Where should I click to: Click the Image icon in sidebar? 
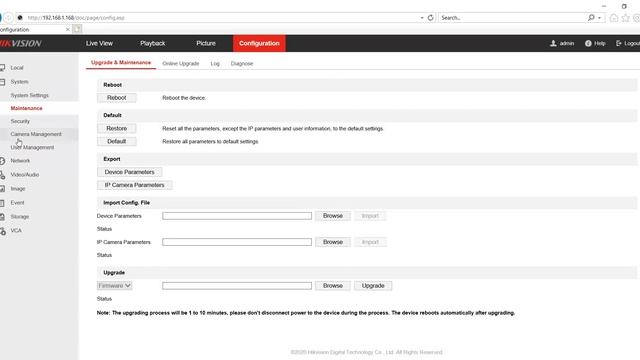(x=2, y=189)
